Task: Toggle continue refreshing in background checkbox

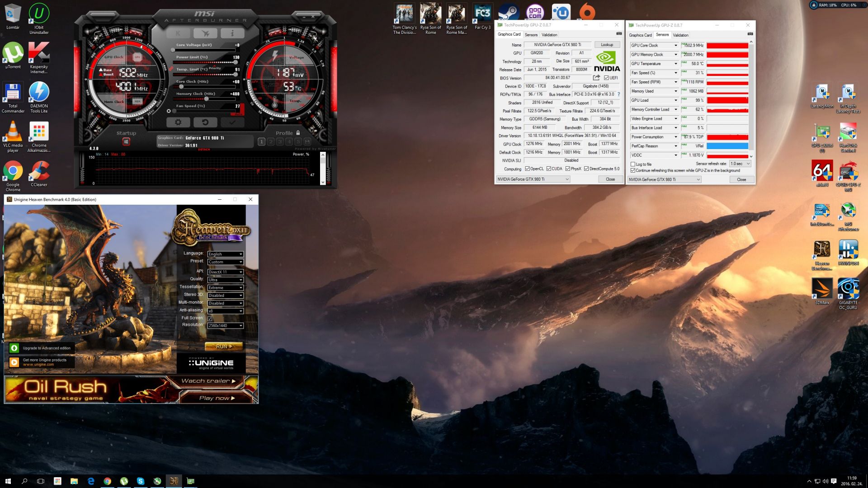Action: point(633,171)
